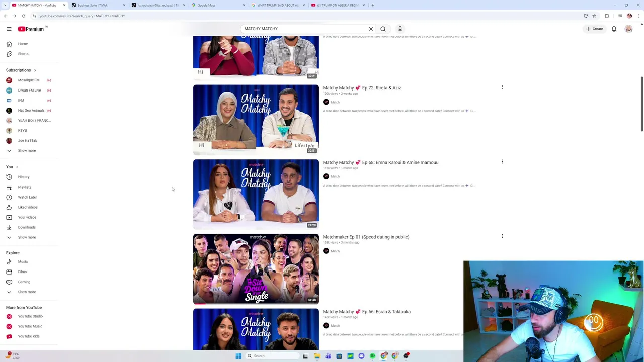Click the page vertical scrollbar thumb
Image resolution: width=644 pixels, height=362 pixels.
[x=641, y=104]
